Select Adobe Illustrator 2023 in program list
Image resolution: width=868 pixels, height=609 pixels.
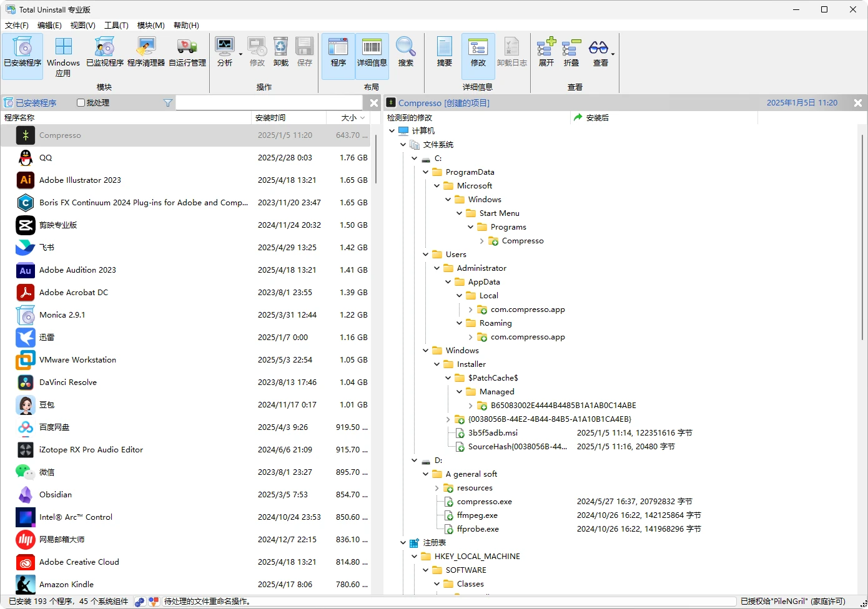click(80, 180)
